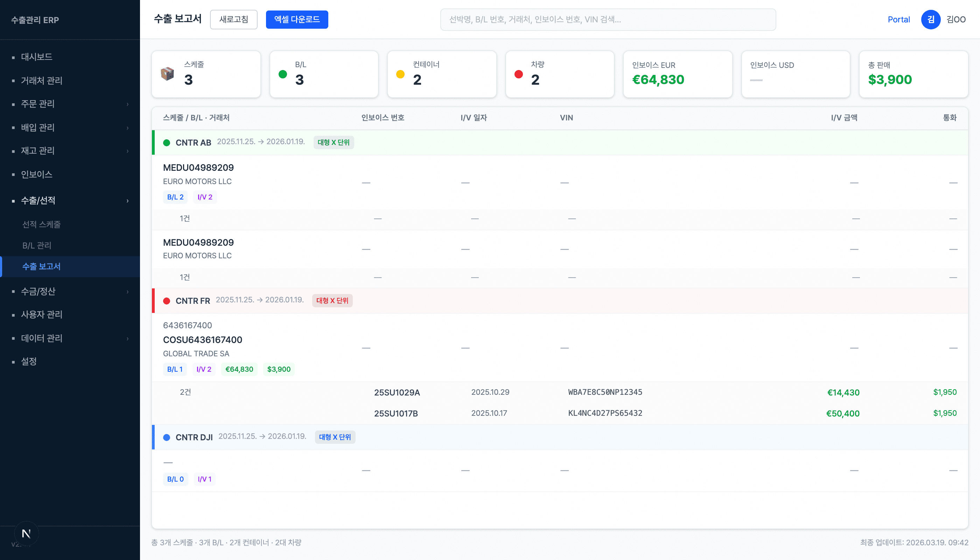Image resolution: width=980 pixels, height=560 pixels.
Task: Click the package icon in 스케줄 card
Action: [x=167, y=74]
